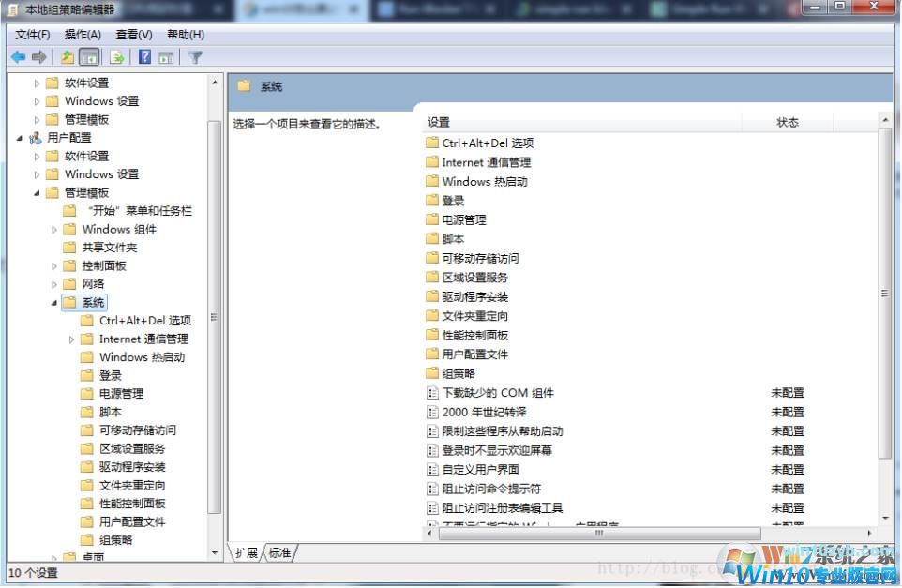Viewport: 902px width, 588px height.
Task: Collapse the 系统 node in the tree
Action: [x=54, y=303]
